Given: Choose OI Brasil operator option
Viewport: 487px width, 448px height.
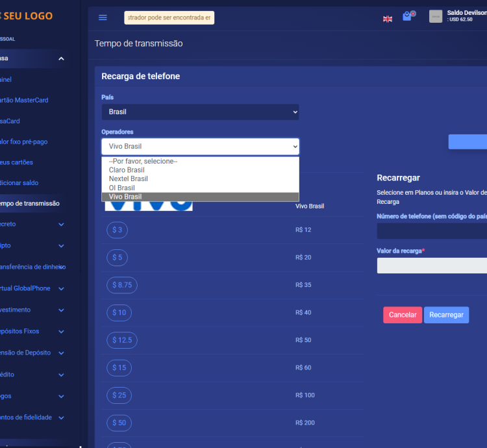Looking at the screenshot, I should pos(122,188).
